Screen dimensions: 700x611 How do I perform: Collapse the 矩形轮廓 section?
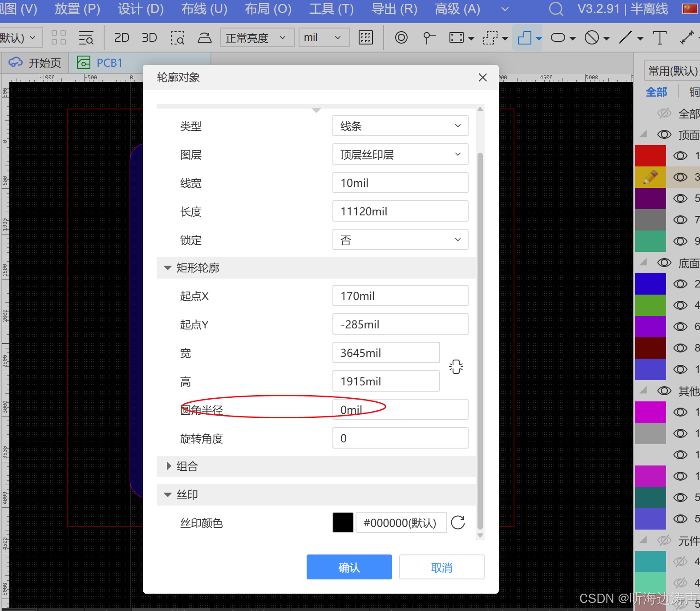[168, 268]
